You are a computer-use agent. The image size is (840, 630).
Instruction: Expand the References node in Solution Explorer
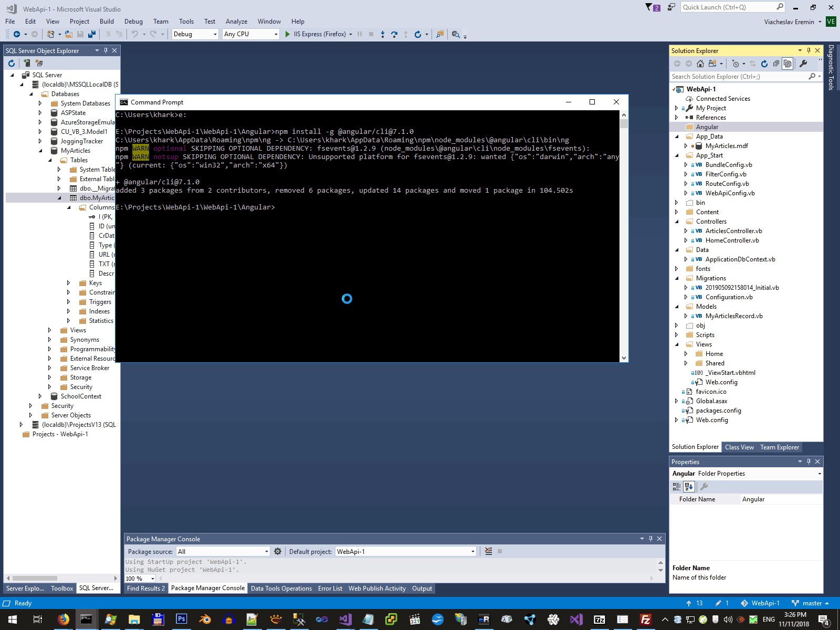pyautogui.click(x=676, y=118)
